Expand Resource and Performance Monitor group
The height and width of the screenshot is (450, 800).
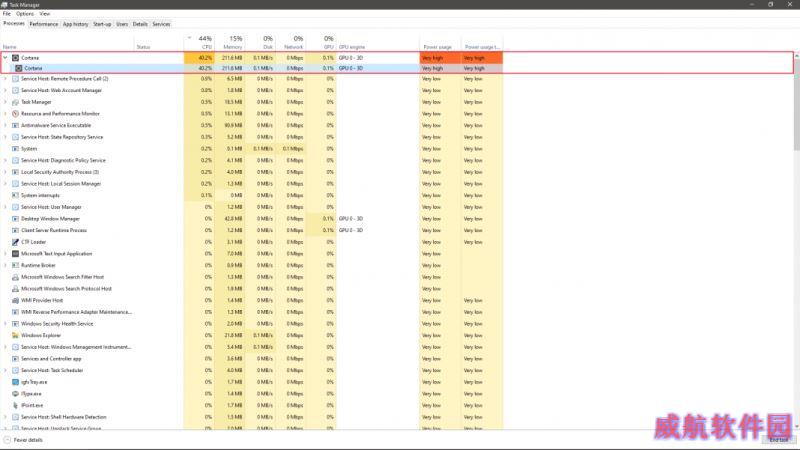(6, 114)
